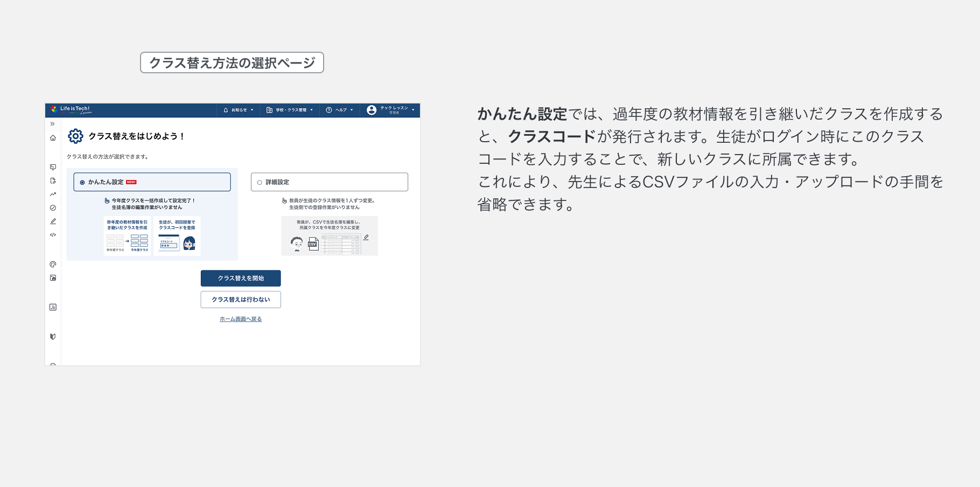Click the bell notification icon for お知らせ
This screenshot has width=980, height=487.
point(226,110)
